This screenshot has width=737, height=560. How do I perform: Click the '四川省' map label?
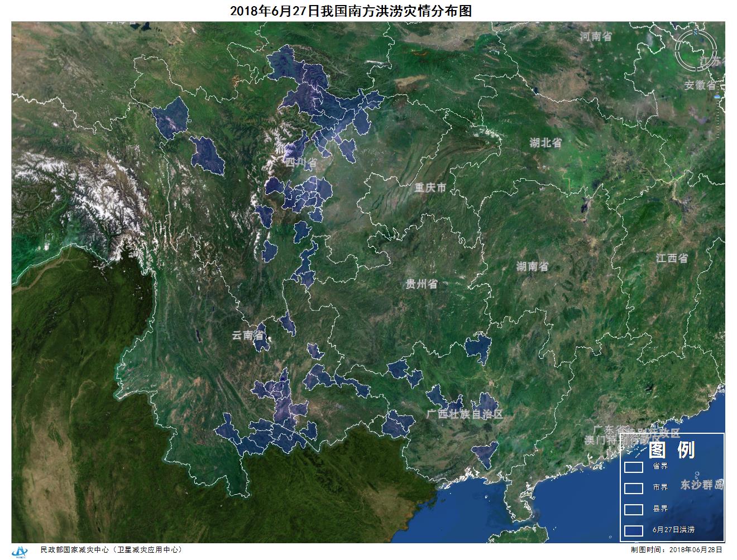(301, 163)
